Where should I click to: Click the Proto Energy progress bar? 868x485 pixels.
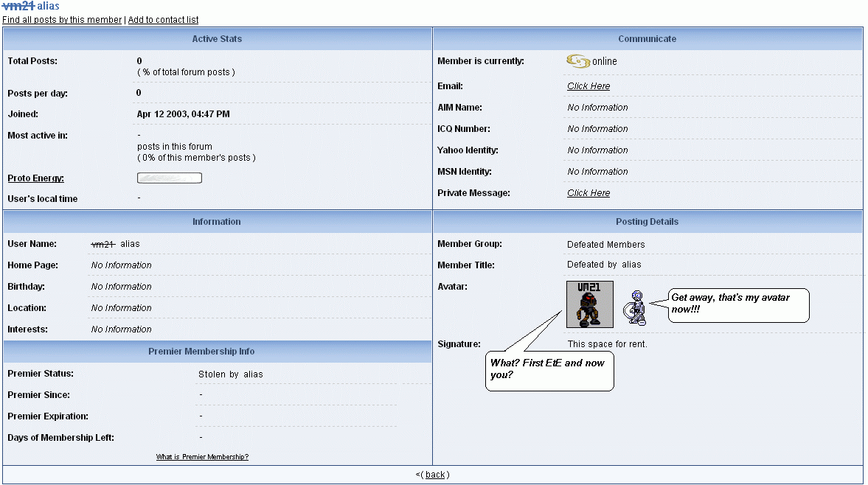coord(170,178)
